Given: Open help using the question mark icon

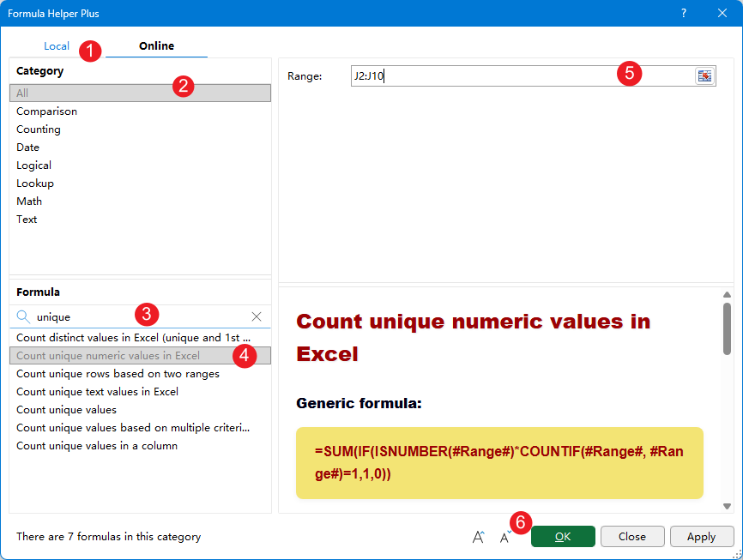Looking at the screenshot, I should pos(683,13).
